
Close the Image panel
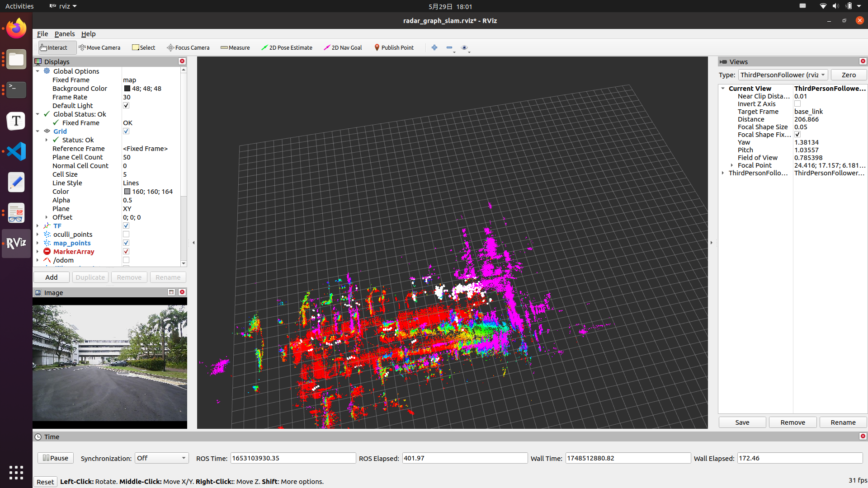(182, 292)
